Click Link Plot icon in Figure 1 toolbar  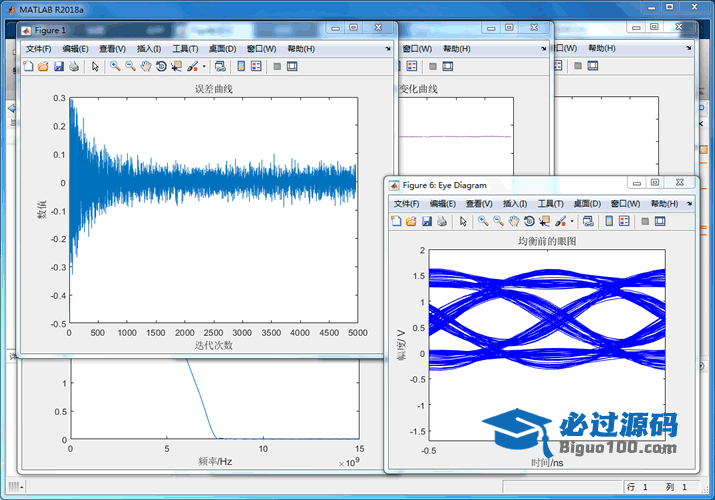[219, 67]
